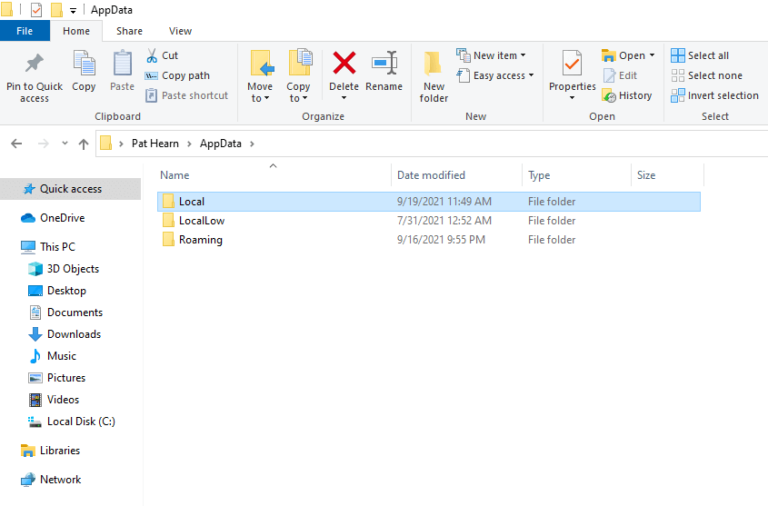Open Properties from the ribbon
768x506 pixels.
572,66
